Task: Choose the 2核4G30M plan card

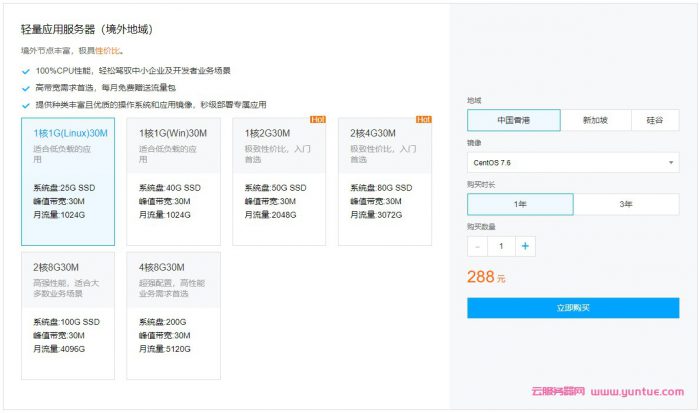Action: [384, 180]
